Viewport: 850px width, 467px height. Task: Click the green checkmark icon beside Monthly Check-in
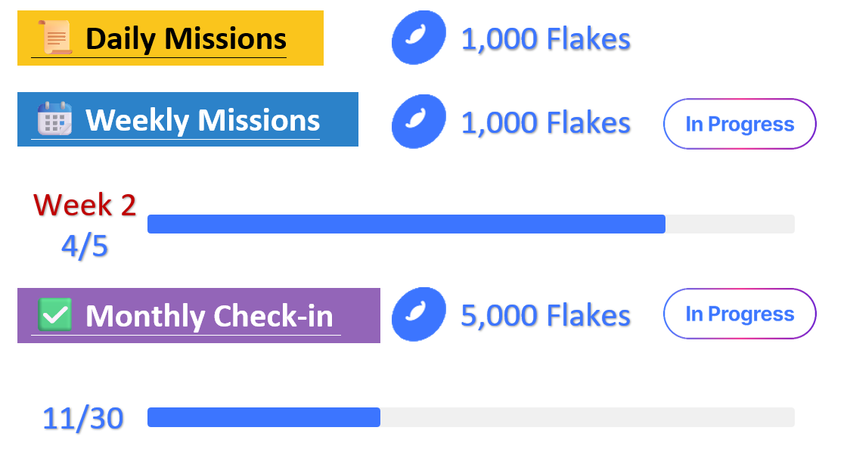[54, 315]
